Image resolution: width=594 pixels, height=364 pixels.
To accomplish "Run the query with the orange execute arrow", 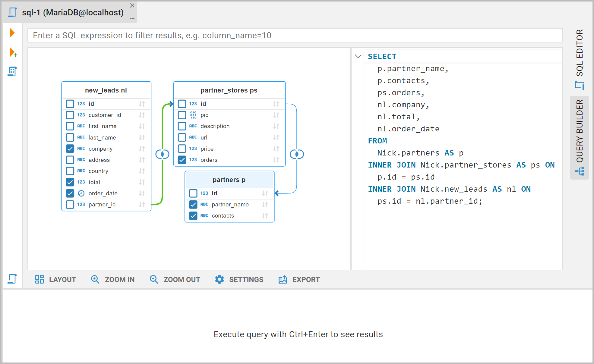I will coord(12,33).
